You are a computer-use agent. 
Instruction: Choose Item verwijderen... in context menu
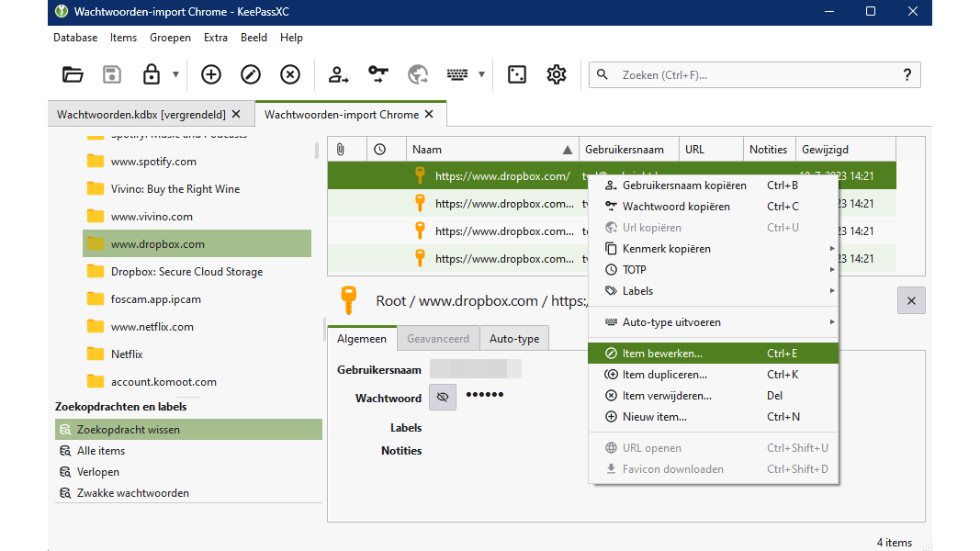click(x=713, y=396)
